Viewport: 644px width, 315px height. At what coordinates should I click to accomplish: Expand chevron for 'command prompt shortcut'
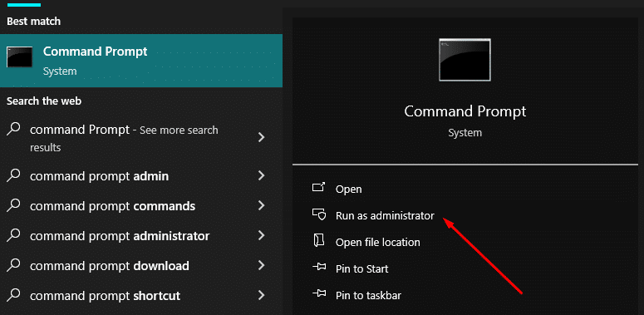pyautogui.click(x=261, y=295)
